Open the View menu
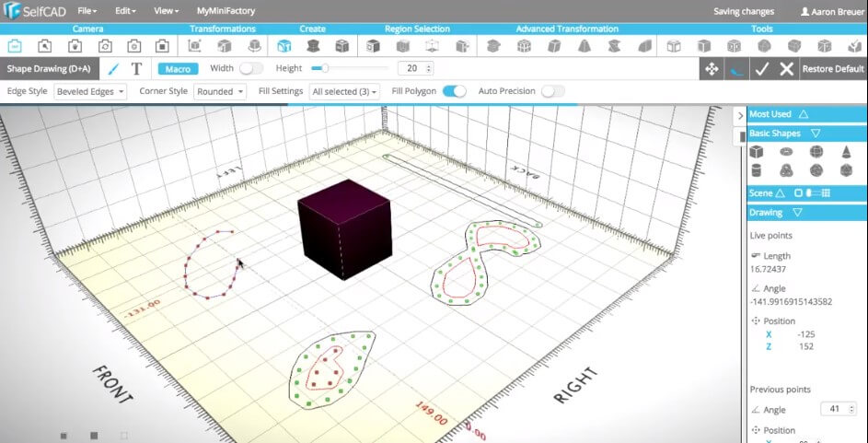 coord(166,11)
